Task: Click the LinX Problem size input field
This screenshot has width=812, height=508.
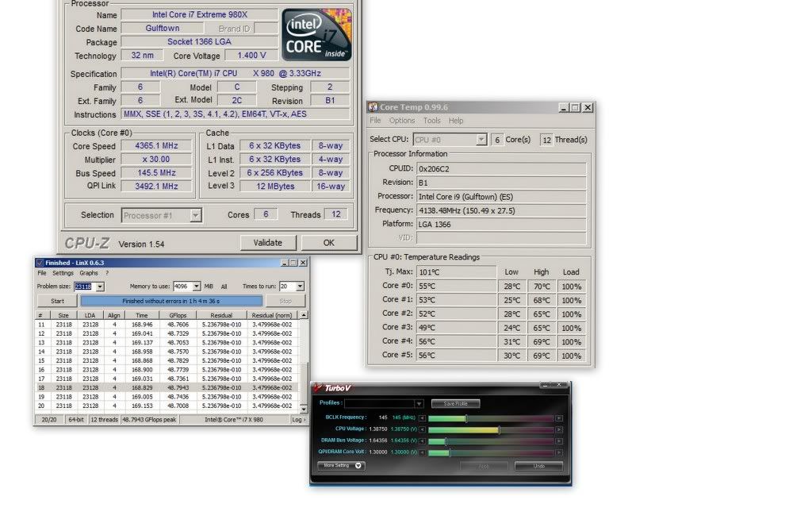Action: pyautogui.click(x=85, y=287)
